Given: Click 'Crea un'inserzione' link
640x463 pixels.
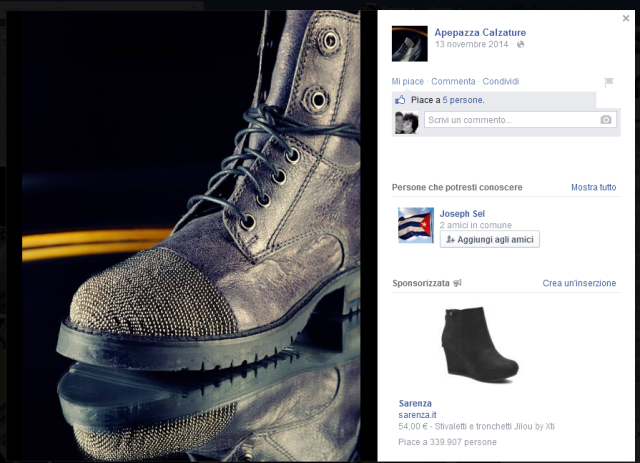Looking at the screenshot, I should coord(579,283).
